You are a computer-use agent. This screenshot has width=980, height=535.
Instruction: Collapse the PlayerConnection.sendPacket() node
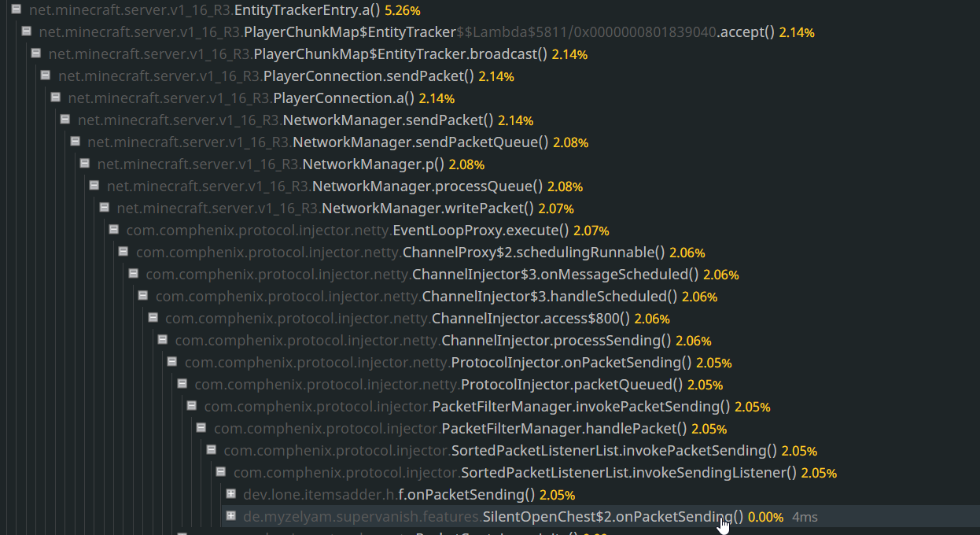[46, 76]
